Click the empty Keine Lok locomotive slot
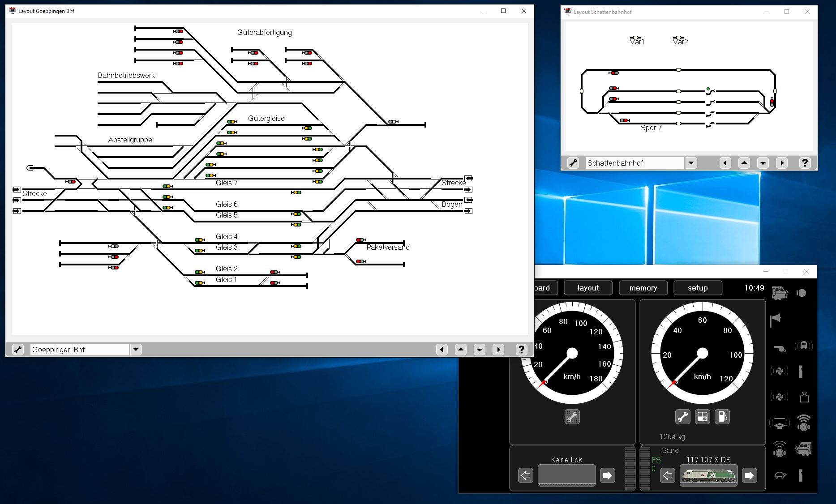The height and width of the screenshot is (504, 836). (x=566, y=475)
